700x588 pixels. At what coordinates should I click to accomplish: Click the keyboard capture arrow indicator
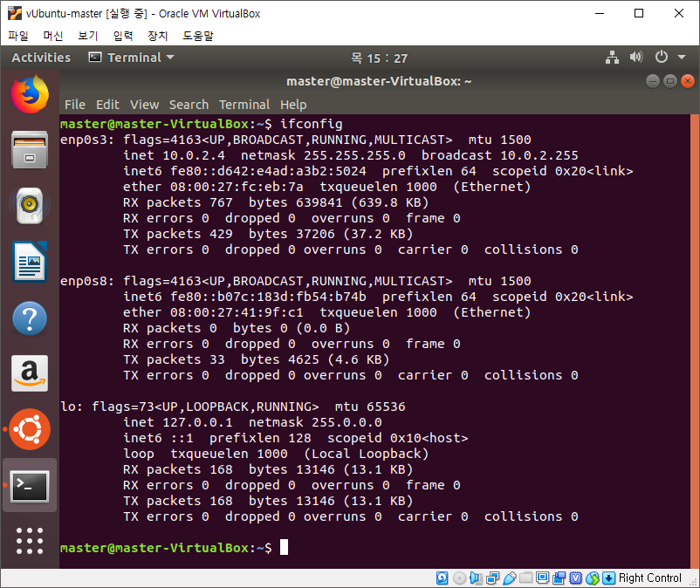point(608,578)
